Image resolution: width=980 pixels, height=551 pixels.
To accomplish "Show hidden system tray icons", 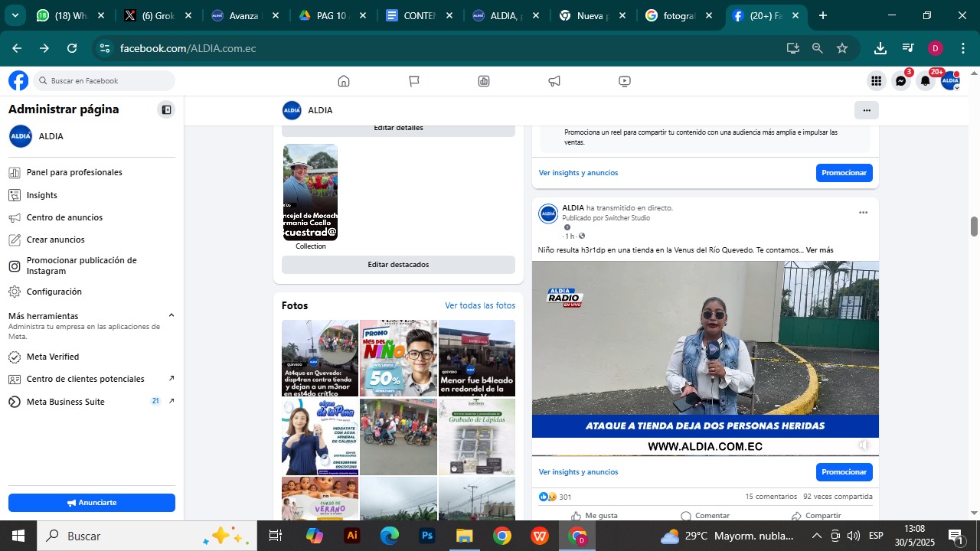I will 816,536.
